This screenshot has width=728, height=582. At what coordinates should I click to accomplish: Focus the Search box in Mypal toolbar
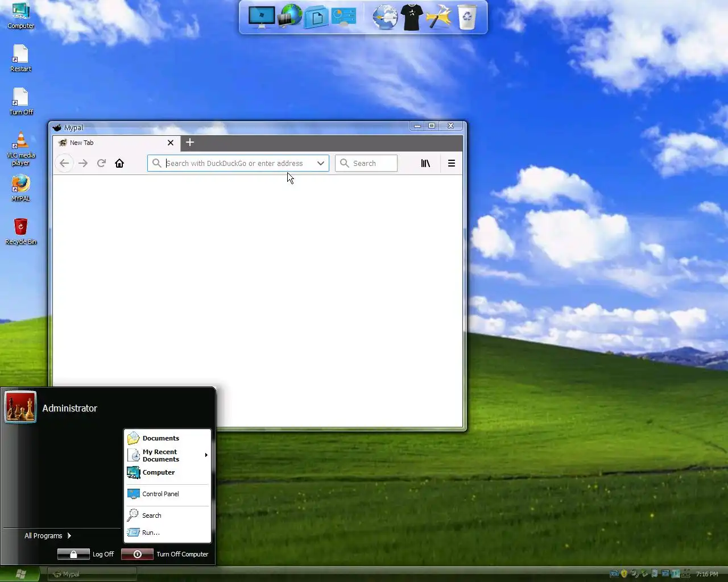(366, 163)
